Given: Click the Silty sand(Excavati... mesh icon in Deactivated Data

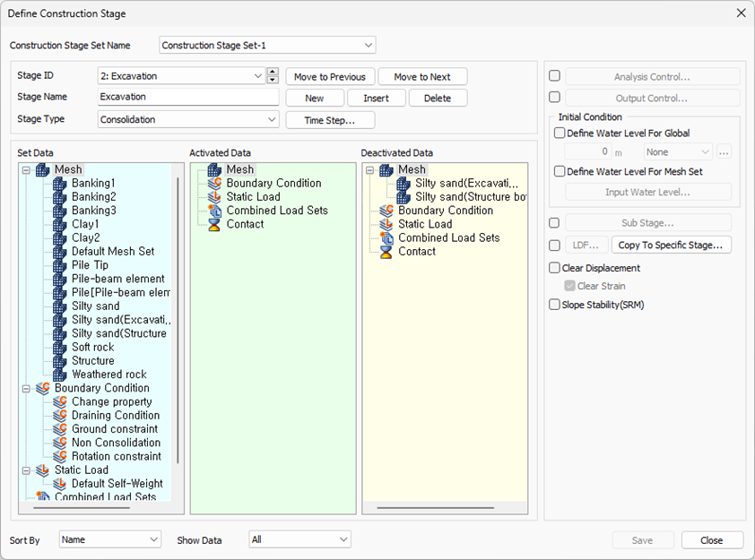Looking at the screenshot, I should point(404,184).
